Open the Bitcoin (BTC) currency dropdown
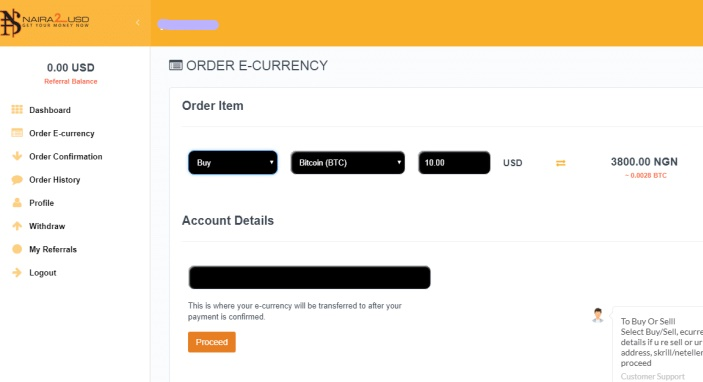Viewport: 703px width, 382px height. pyautogui.click(x=348, y=162)
